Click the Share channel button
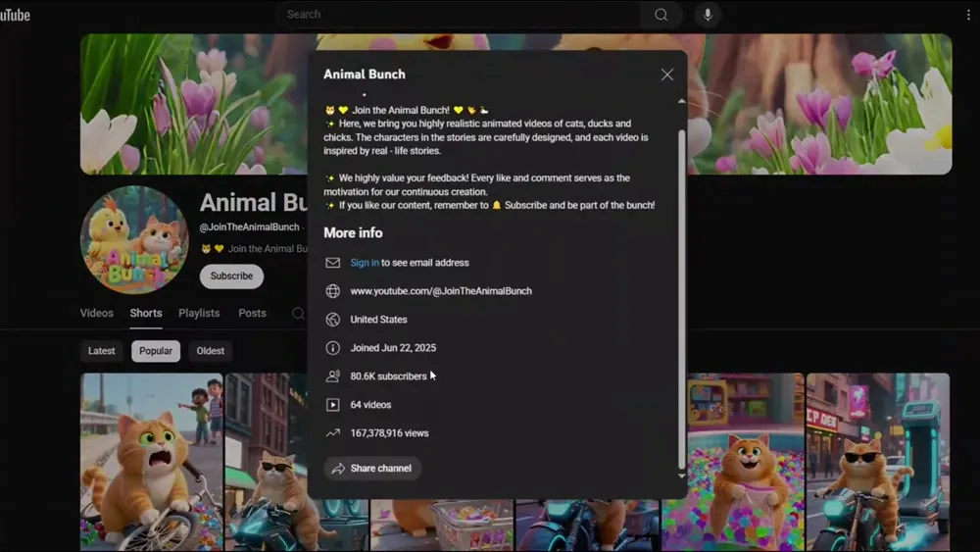The height and width of the screenshot is (552, 980). pyautogui.click(x=372, y=469)
